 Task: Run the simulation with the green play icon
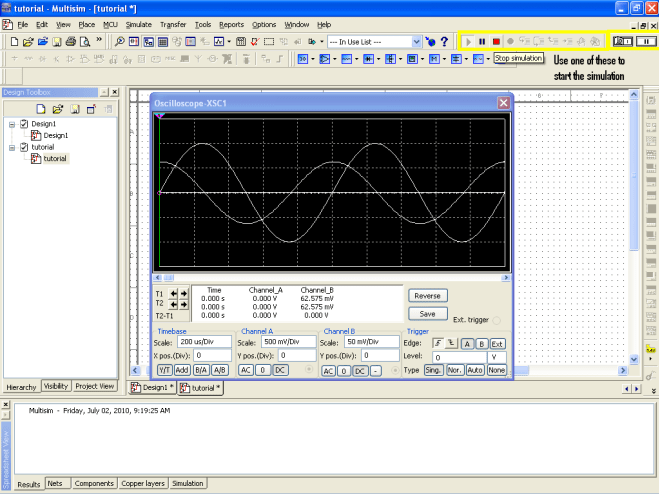click(x=468, y=42)
